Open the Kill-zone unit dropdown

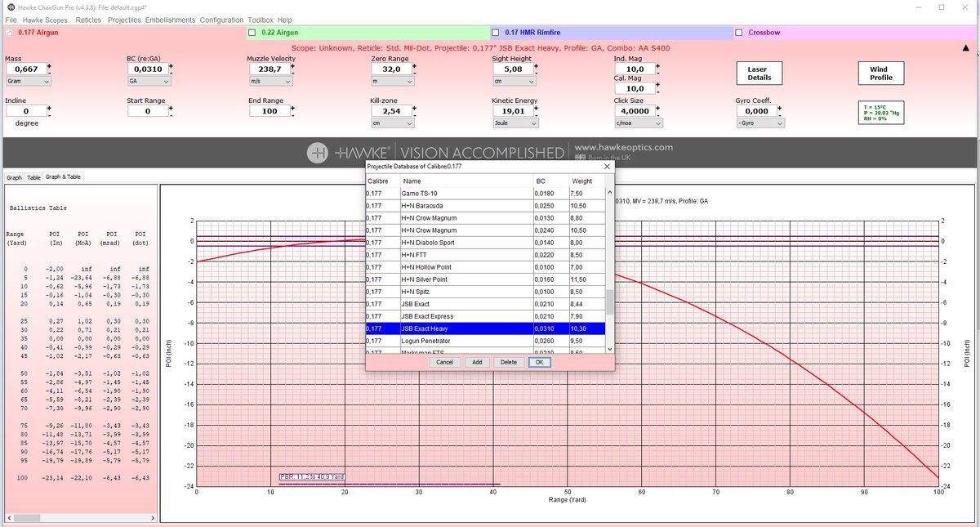point(392,123)
